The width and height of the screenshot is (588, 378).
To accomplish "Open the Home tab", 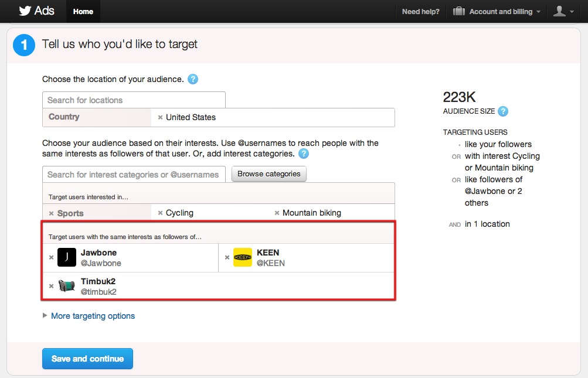I will [83, 12].
